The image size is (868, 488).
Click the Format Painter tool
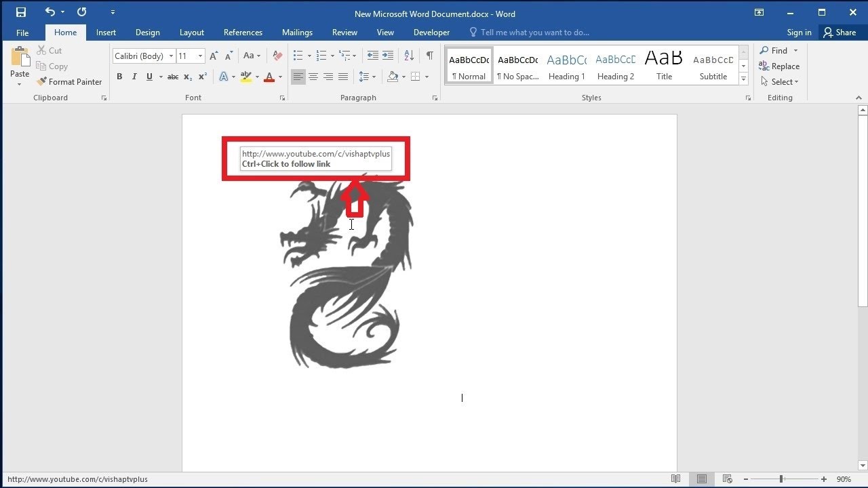point(69,82)
